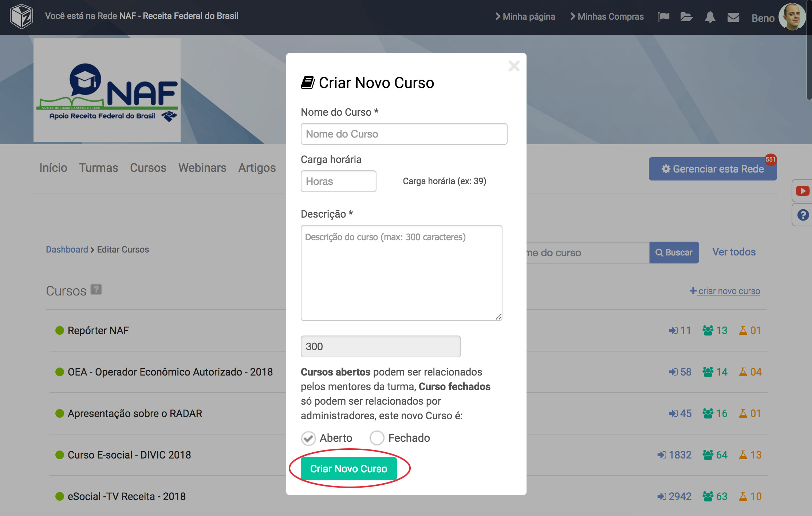Viewport: 812px width, 516px height.
Task: Open the Webinars tab
Action: (202, 168)
